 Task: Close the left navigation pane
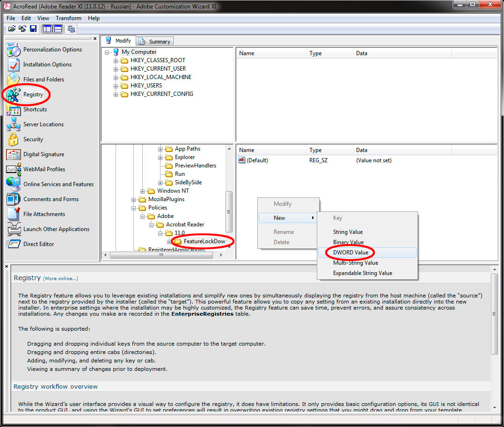tap(95, 38)
